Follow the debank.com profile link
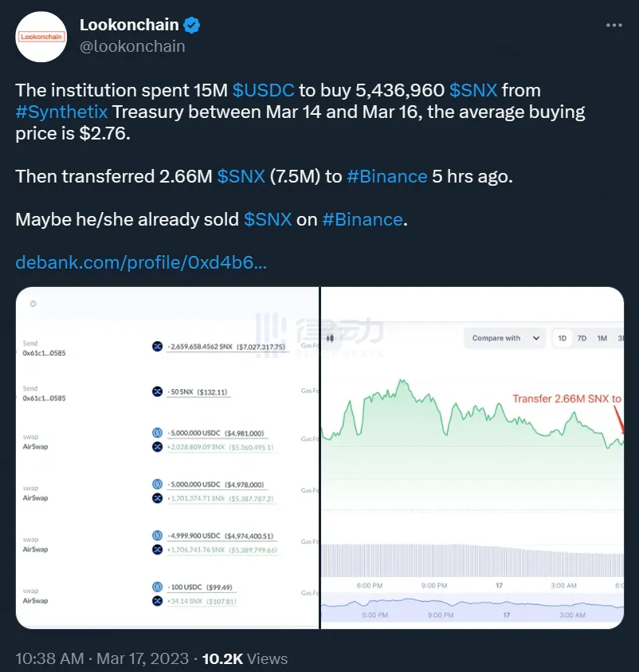Image resolution: width=639 pixels, height=672 pixels. click(141, 262)
